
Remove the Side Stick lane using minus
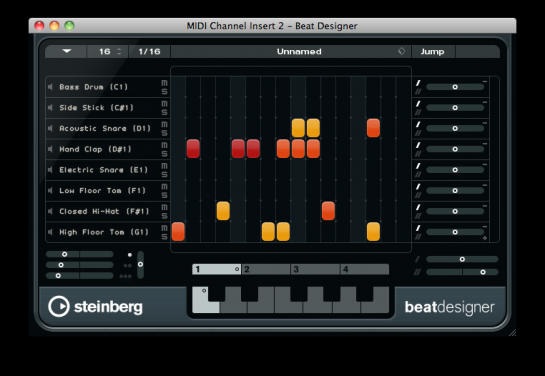(x=485, y=103)
